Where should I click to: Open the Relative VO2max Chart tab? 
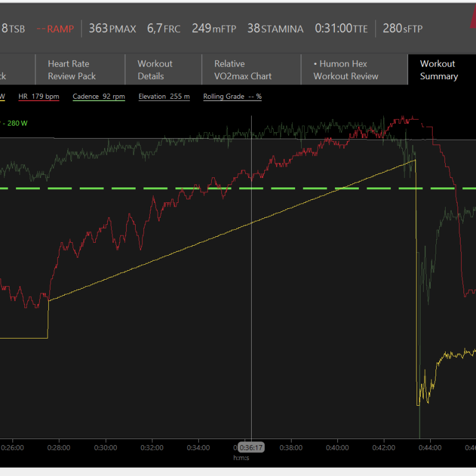tap(251, 70)
